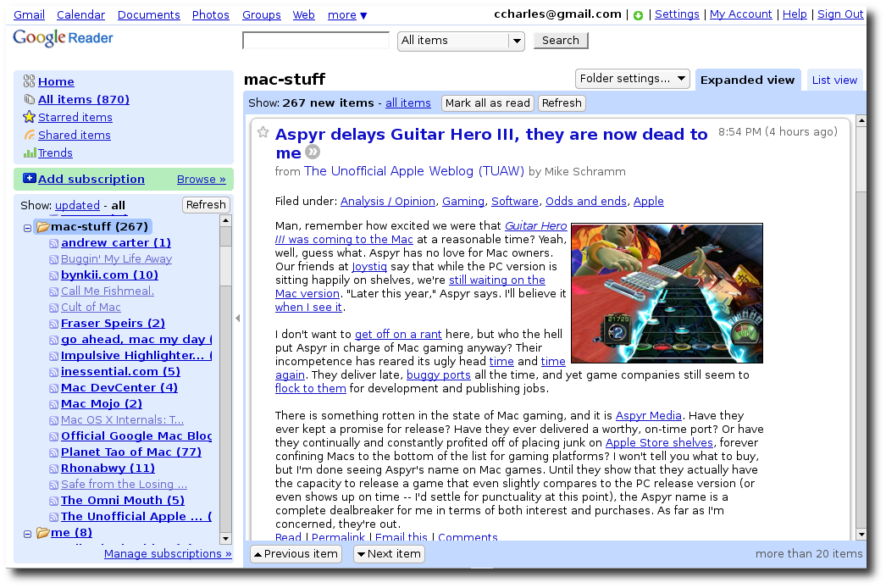Screen dimensions: 886x588
Task: Click the yellow star icon beside Starred items
Action: point(30,117)
